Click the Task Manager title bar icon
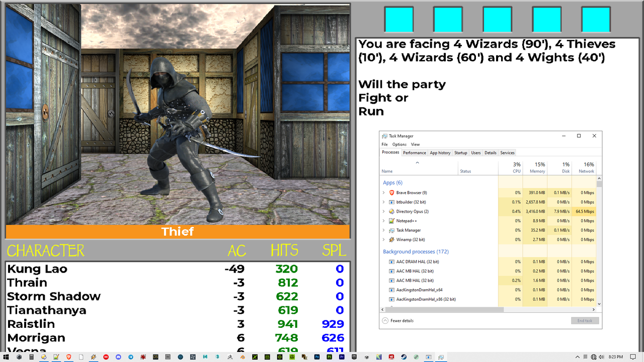Image resolution: width=644 pixels, height=362 pixels. [x=384, y=136]
